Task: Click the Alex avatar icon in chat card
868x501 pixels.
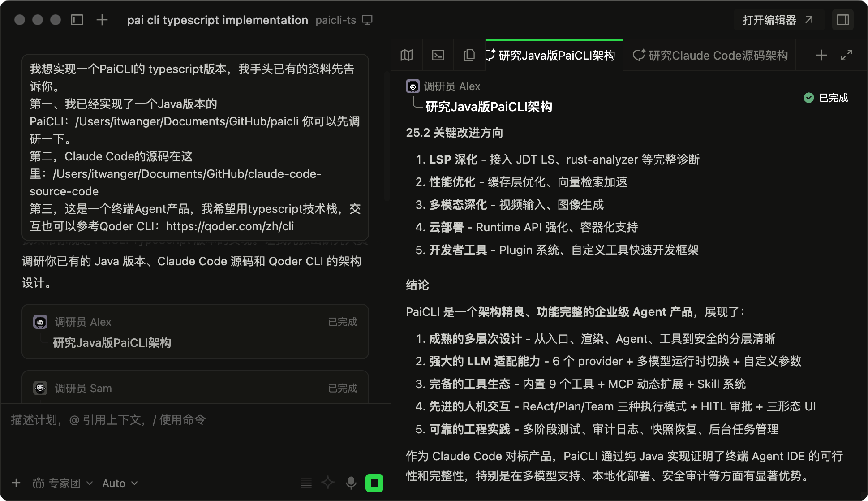Action: [40, 322]
